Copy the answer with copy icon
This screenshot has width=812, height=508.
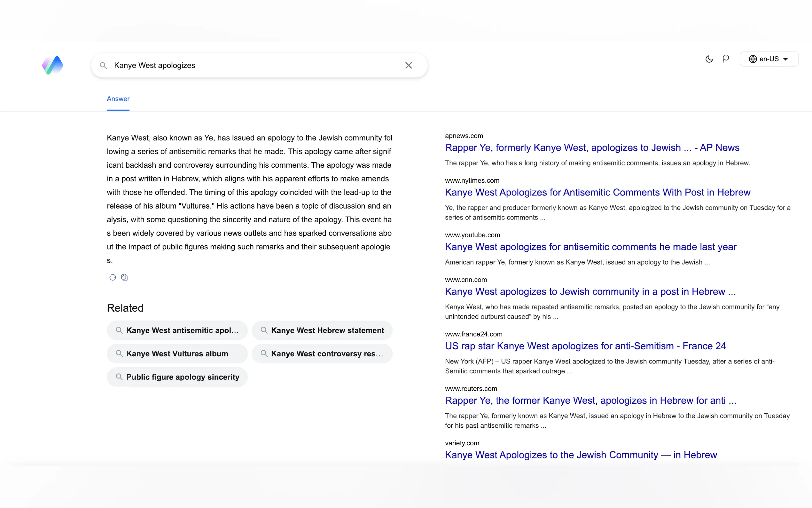tap(124, 277)
